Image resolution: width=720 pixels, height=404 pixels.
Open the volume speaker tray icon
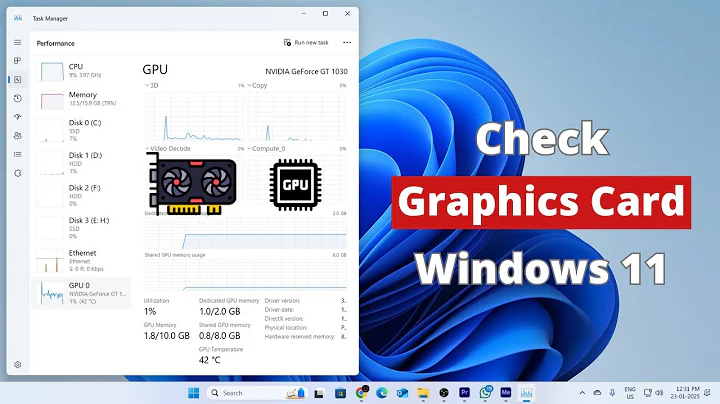tap(659, 393)
